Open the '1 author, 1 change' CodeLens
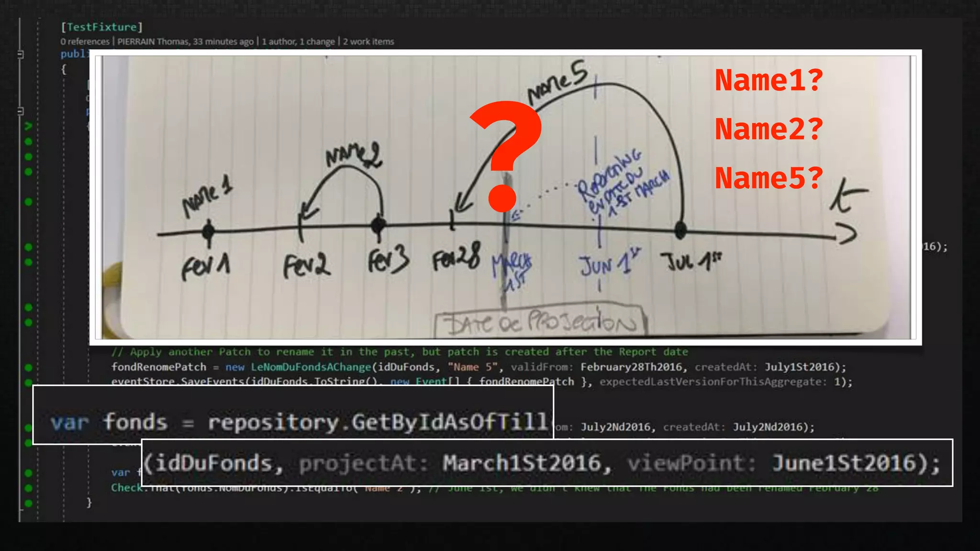This screenshot has height=551, width=980. point(298,42)
